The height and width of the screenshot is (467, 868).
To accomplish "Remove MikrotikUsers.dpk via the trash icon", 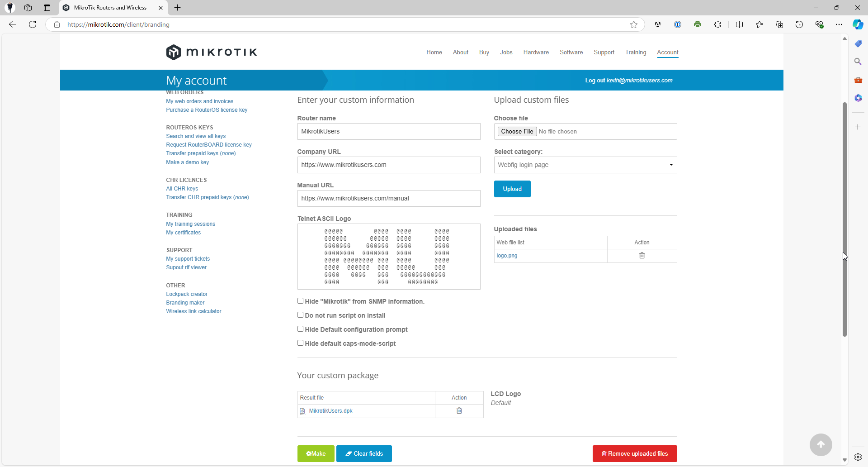I will pos(459,410).
